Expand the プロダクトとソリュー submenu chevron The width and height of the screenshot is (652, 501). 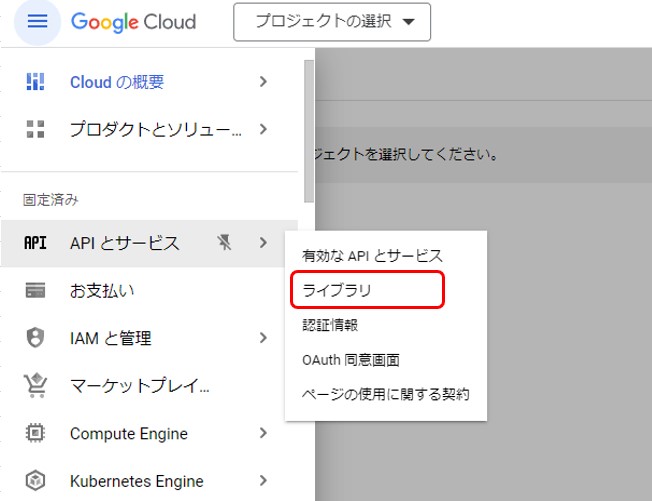(263, 129)
